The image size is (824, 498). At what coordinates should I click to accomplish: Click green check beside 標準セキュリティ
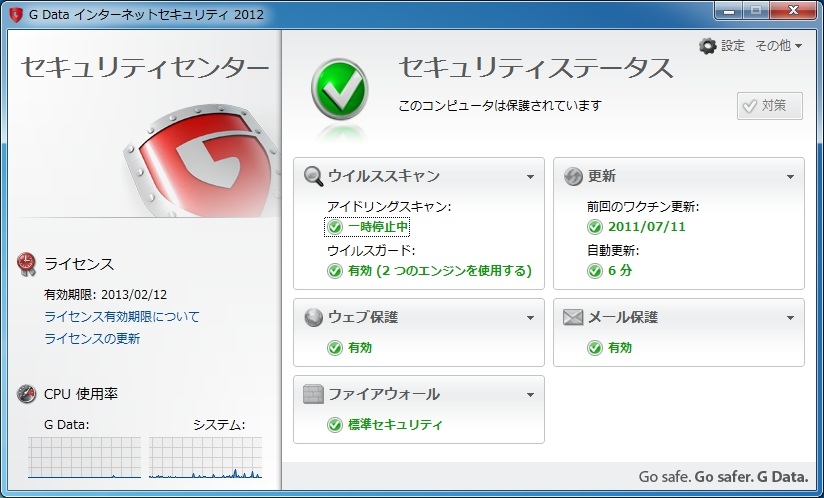(x=335, y=424)
